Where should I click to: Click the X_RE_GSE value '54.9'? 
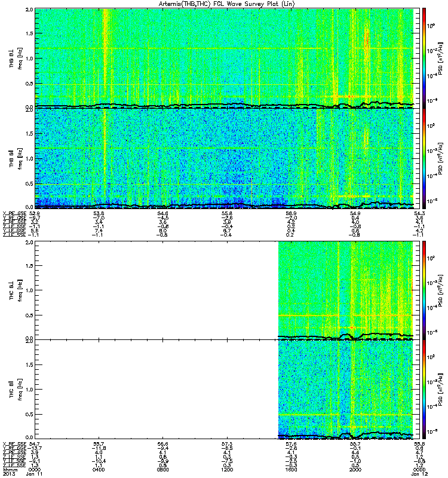click(x=355, y=213)
